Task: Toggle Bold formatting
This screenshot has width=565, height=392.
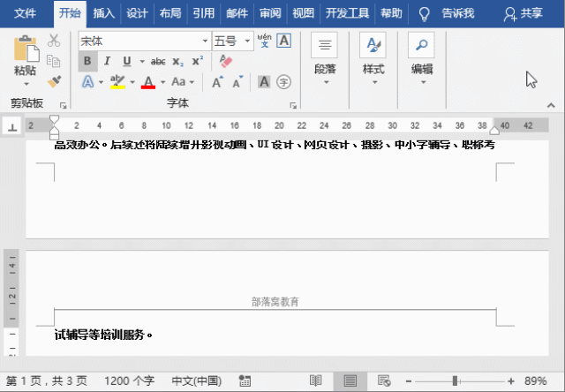Action: click(87, 61)
